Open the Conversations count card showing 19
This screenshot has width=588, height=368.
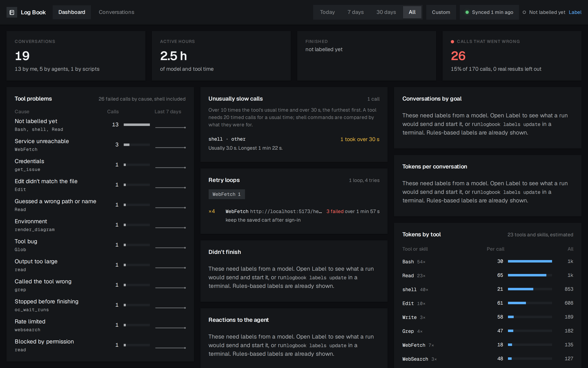pyautogui.click(x=76, y=56)
